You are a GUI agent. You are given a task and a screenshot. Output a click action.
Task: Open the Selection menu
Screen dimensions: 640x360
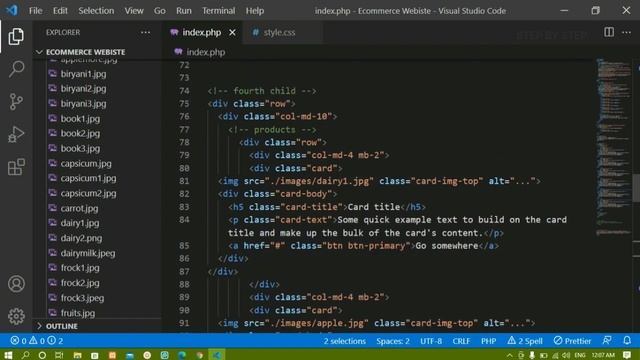coord(96,11)
